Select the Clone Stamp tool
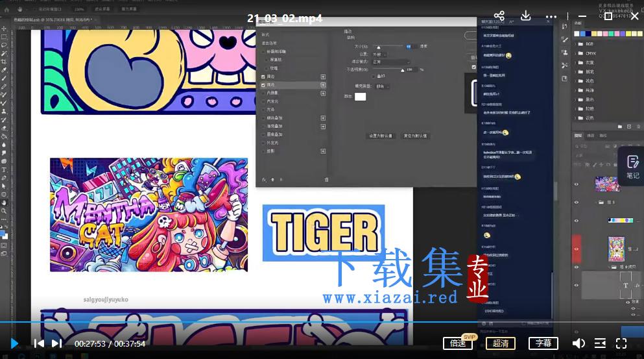644x359 pixels. (4, 112)
